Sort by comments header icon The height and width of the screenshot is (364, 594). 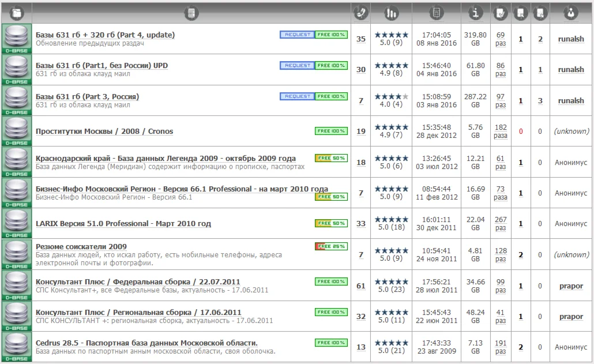point(360,13)
